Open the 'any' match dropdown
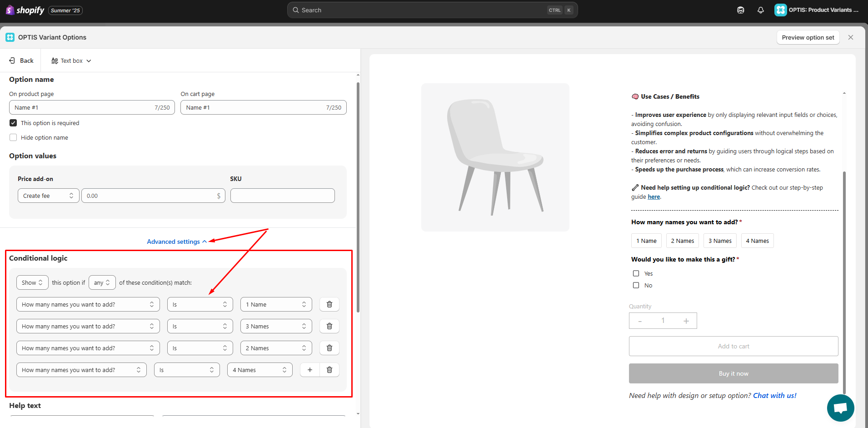The height and width of the screenshot is (428, 868). coord(102,282)
